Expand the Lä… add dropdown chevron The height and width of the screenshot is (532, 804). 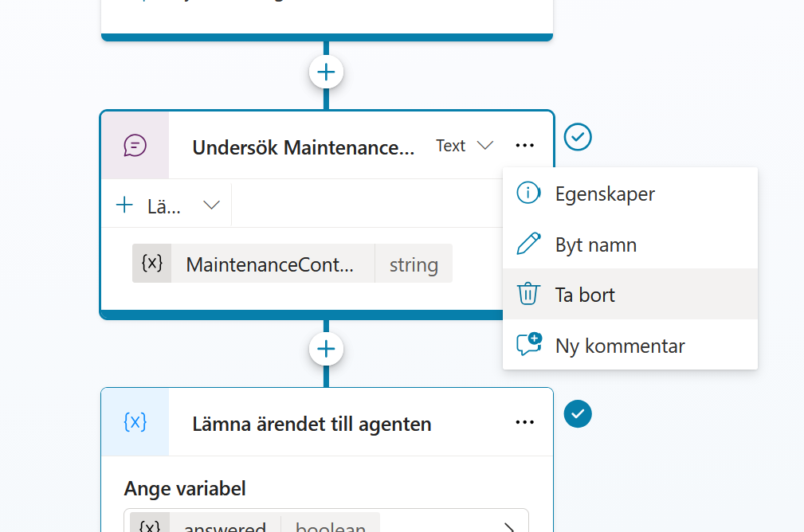click(211, 205)
